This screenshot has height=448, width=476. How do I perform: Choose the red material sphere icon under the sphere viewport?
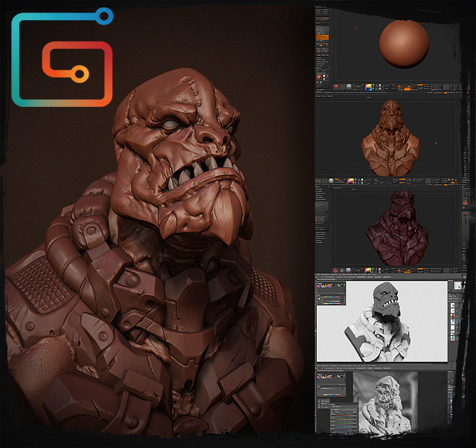click(x=336, y=86)
